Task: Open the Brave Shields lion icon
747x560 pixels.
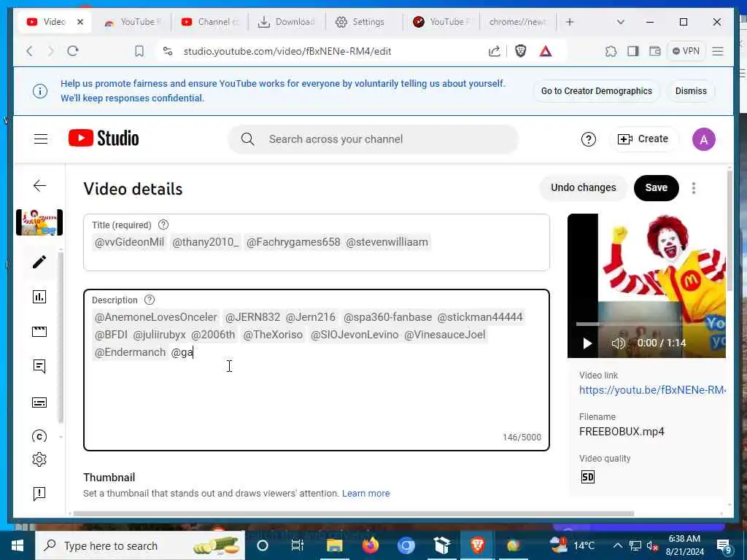Action: tap(520, 51)
